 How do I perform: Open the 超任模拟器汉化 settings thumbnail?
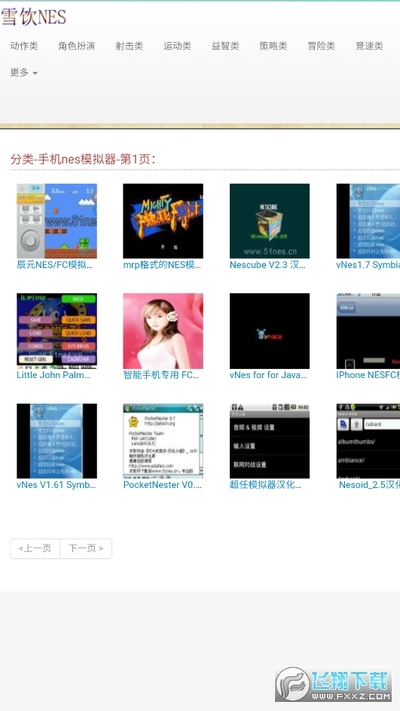tap(269, 441)
